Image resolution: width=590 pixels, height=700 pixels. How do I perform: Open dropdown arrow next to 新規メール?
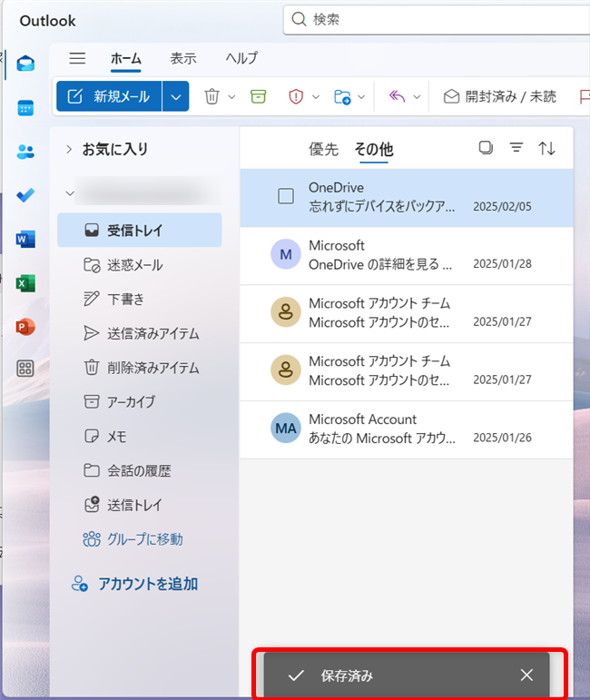(176, 96)
